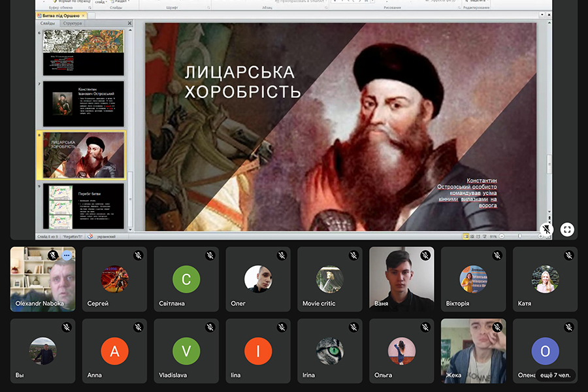The image size is (588, 392).
Task: Expand the Абзац group dialog launcher
Action: (x=326, y=7)
